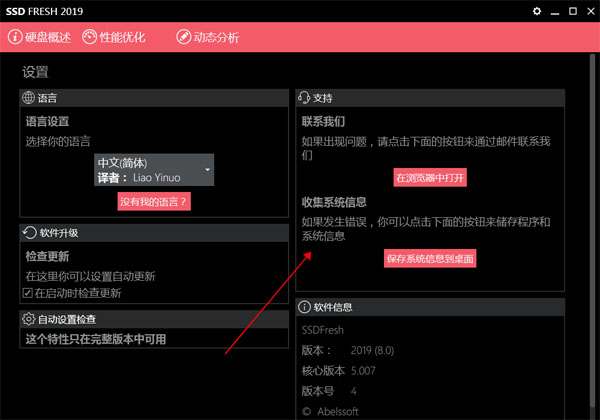600x420 pixels.
Task: Click the refresh icon beside 软件升级
Action: click(x=29, y=233)
